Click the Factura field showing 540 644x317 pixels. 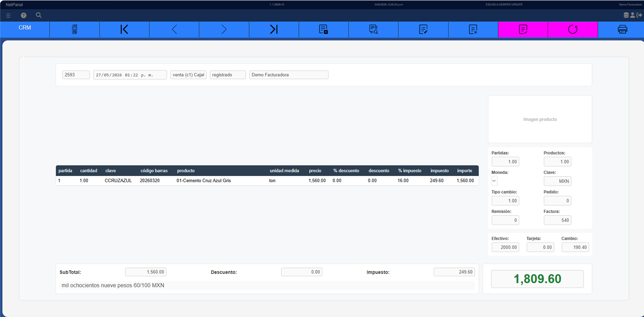point(557,220)
